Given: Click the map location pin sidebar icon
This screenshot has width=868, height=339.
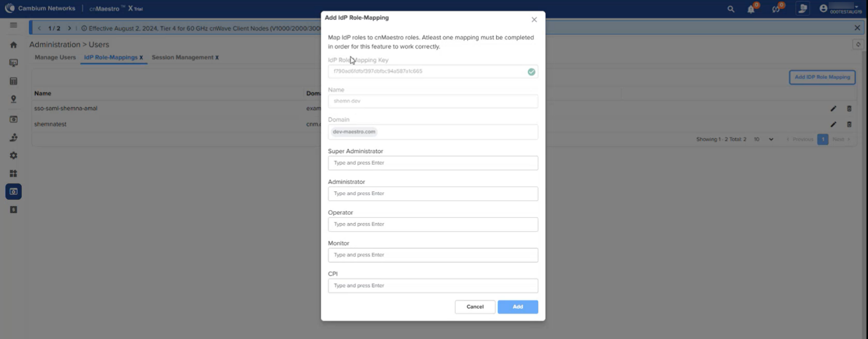Looking at the screenshot, I should coord(13,99).
